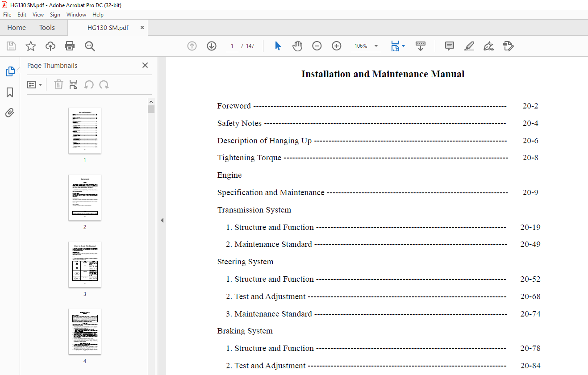This screenshot has height=375, width=588.
Task: Open the View menu
Action: pos(38,15)
